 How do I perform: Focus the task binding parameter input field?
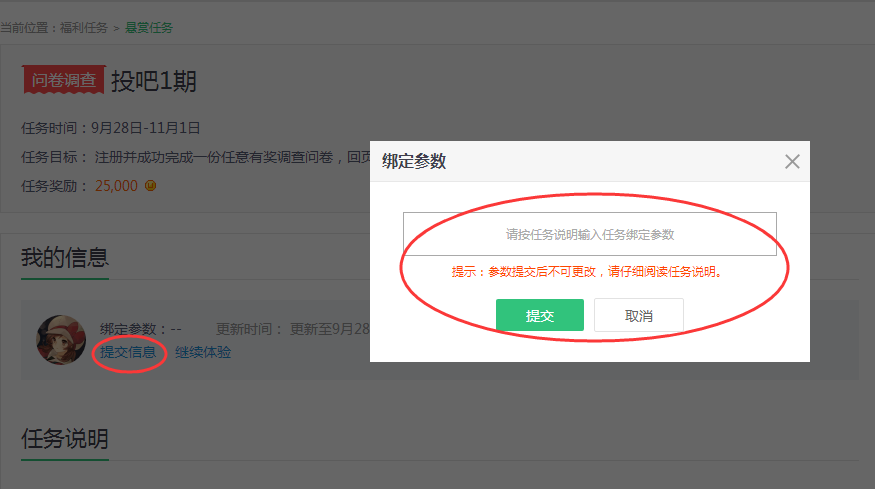tap(589, 234)
